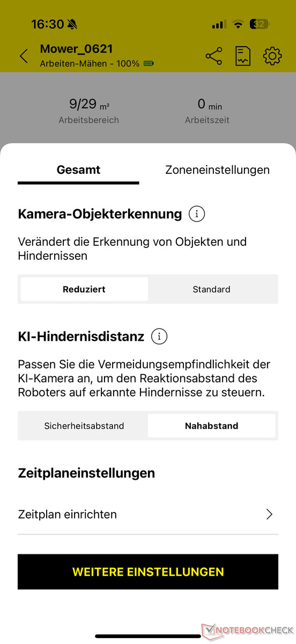Tap the Arbeitszeit 0 min stat
Image resolution: width=296 pixels, height=644 pixels.
tap(207, 111)
